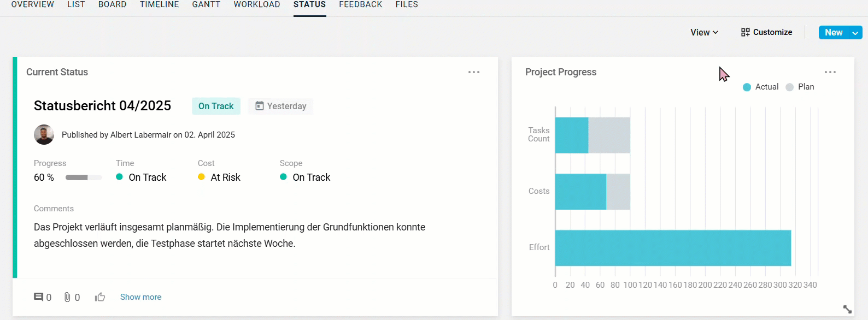The image size is (868, 320).
Task: Create a New status report
Action: [x=833, y=33]
